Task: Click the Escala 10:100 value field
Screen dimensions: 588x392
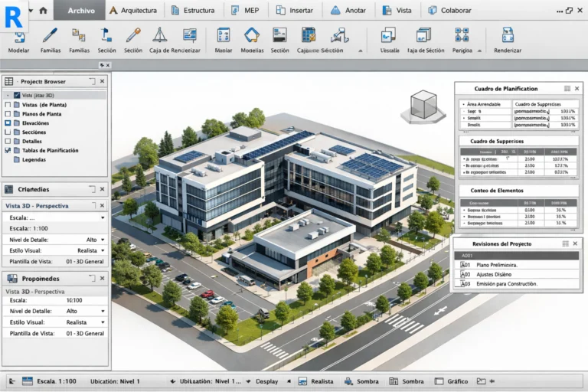Action: coord(74,300)
